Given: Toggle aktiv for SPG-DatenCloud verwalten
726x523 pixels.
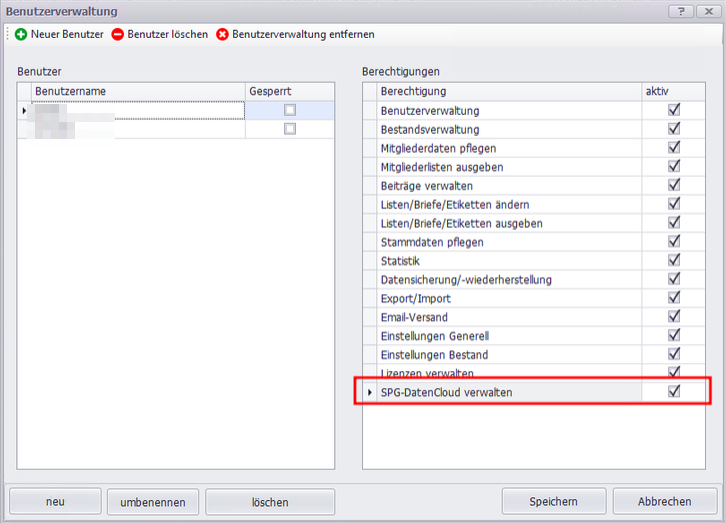Looking at the screenshot, I should click(x=674, y=392).
